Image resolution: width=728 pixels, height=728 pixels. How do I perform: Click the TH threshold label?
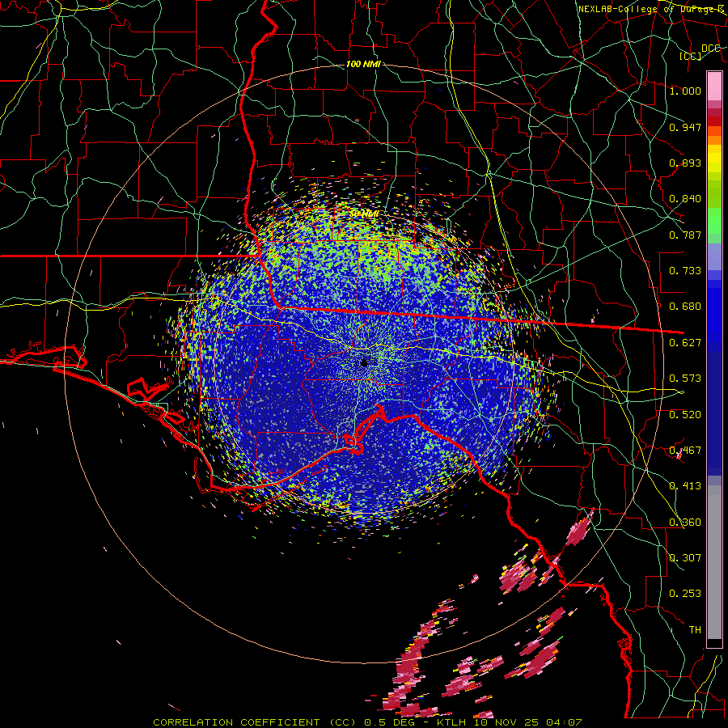pos(695,630)
